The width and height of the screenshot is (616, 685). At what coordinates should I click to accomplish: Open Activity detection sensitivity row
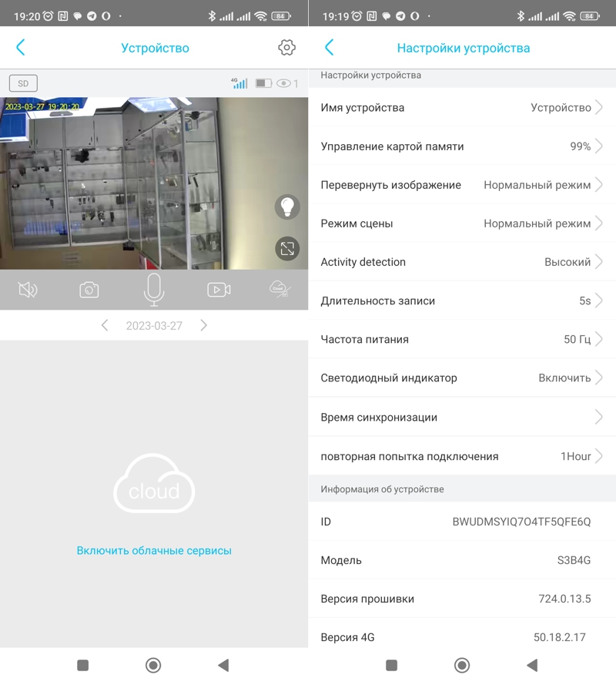point(462,262)
